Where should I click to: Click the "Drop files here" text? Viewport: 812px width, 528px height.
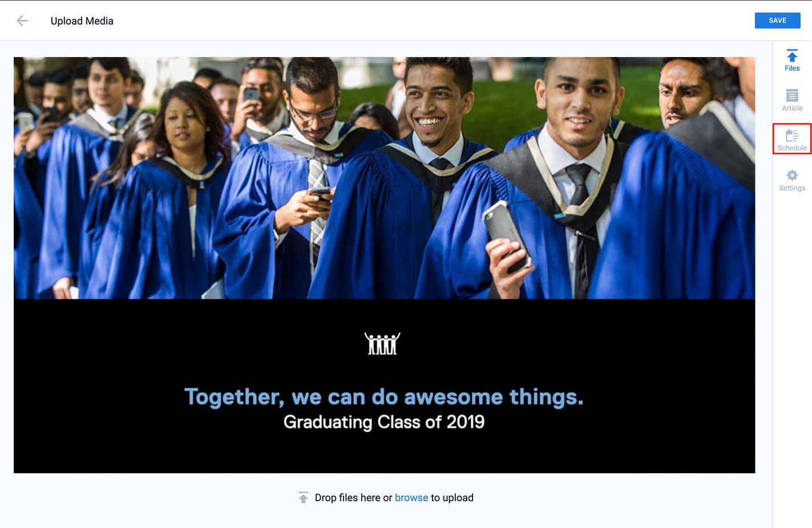point(348,498)
